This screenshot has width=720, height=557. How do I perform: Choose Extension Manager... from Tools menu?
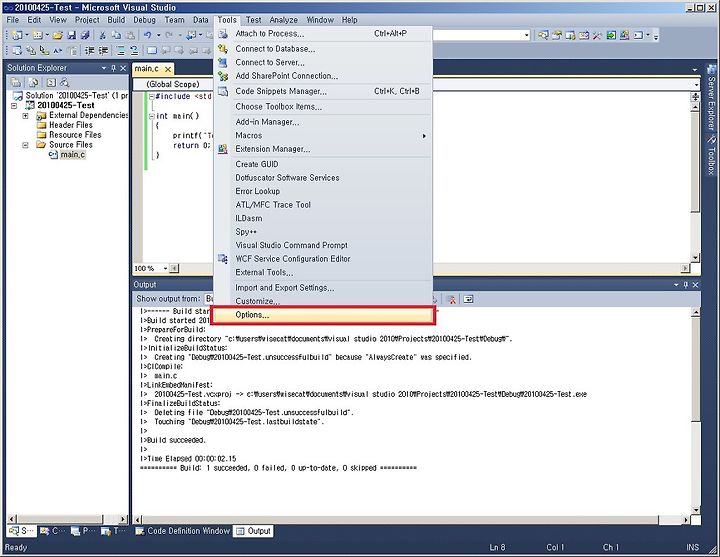[x=323, y=149]
